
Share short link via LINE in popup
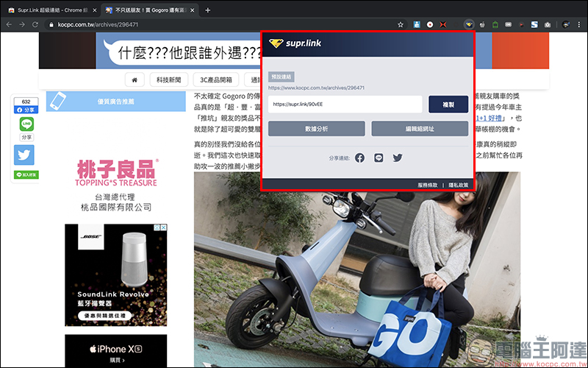coord(379,158)
